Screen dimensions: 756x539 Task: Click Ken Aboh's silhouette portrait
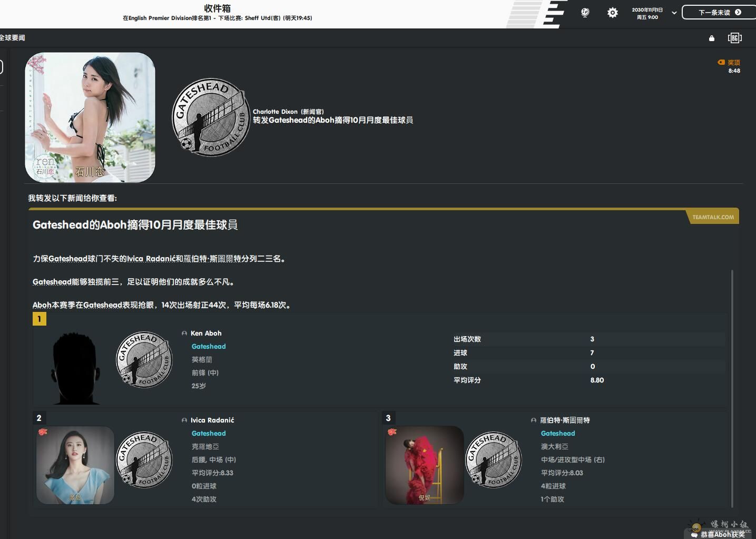click(75, 368)
